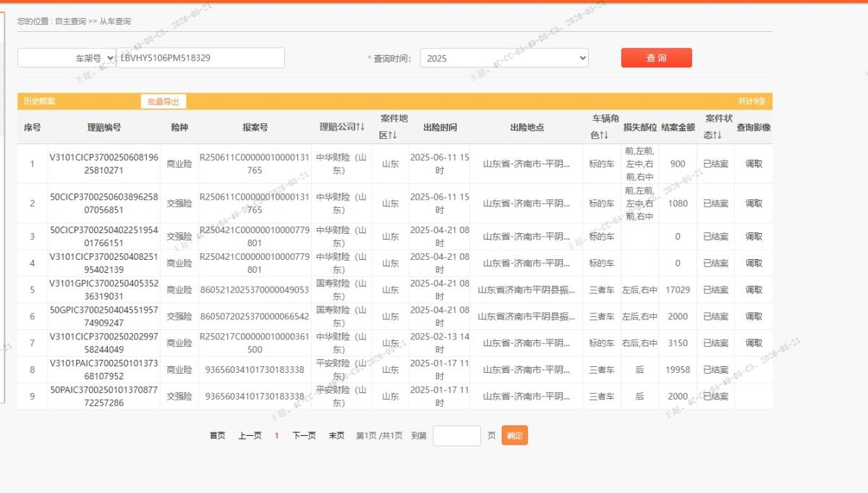Click the 自主查询 breadcrumb
Image resolution: width=868 pixels, height=493 pixels.
[71, 21]
